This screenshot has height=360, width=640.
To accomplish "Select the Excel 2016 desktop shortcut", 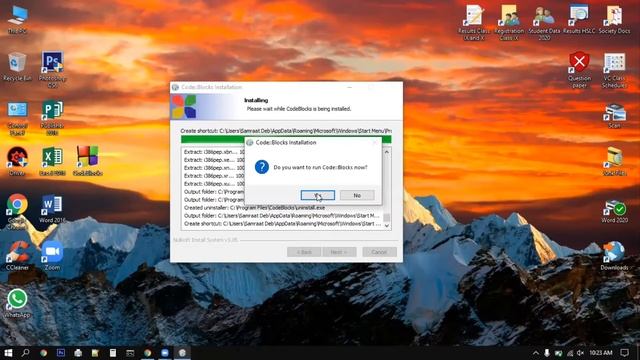I will coord(52,162).
